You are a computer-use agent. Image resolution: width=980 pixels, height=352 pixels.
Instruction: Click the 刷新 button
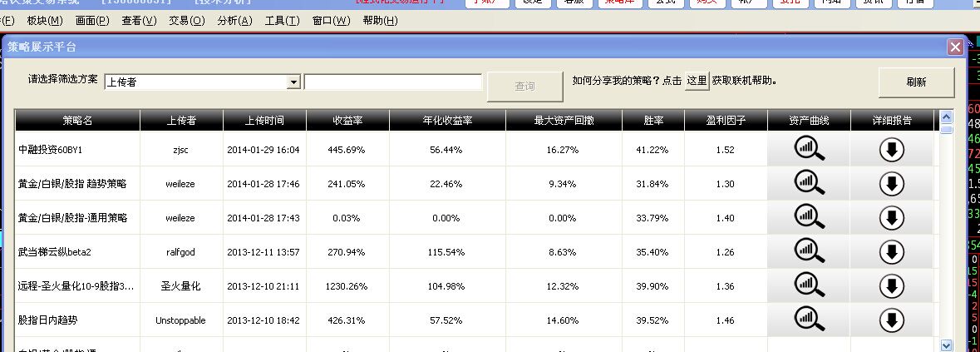pos(916,82)
